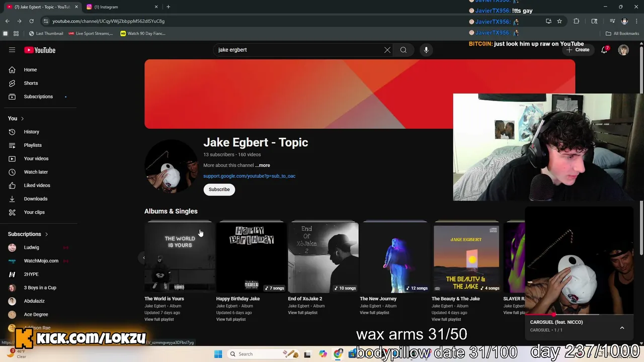Open the YouTube hamburger guide menu
This screenshot has width=644, height=362.
[x=12, y=50]
